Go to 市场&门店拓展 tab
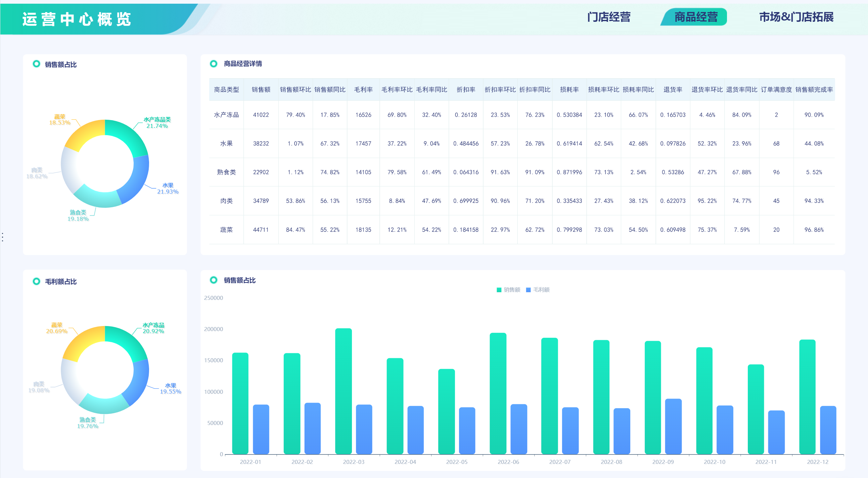 [796, 17]
